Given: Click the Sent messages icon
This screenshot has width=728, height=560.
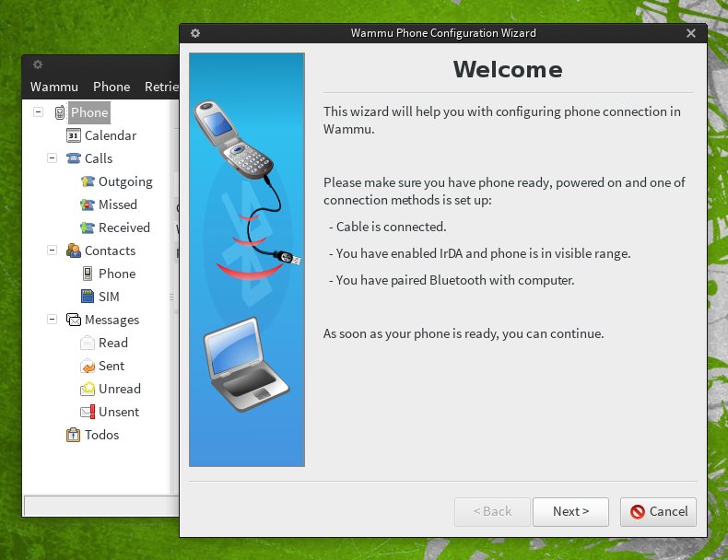Looking at the screenshot, I should tap(88, 366).
